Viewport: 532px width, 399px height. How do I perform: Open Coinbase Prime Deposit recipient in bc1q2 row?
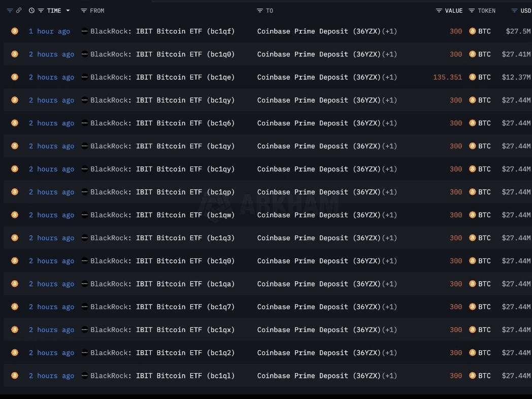(319, 352)
